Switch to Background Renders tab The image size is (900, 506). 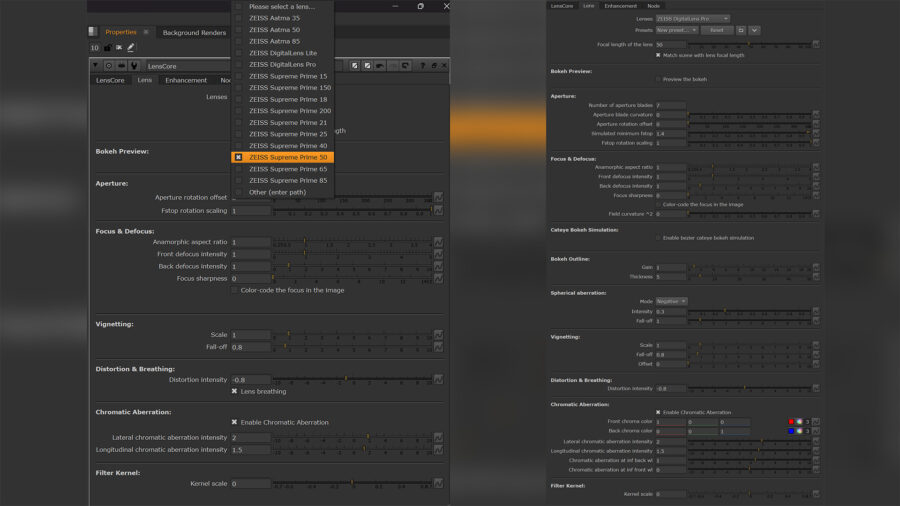(x=194, y=33)
